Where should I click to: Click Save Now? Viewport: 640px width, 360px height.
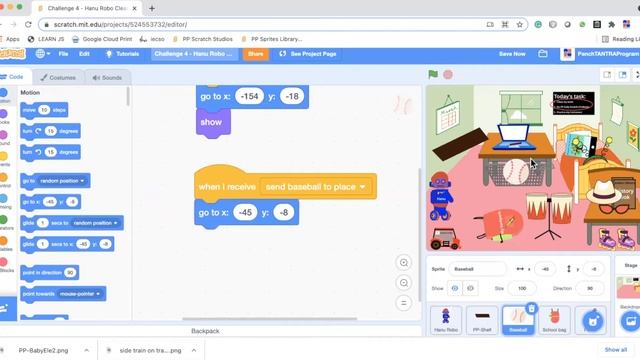(512, 54)
